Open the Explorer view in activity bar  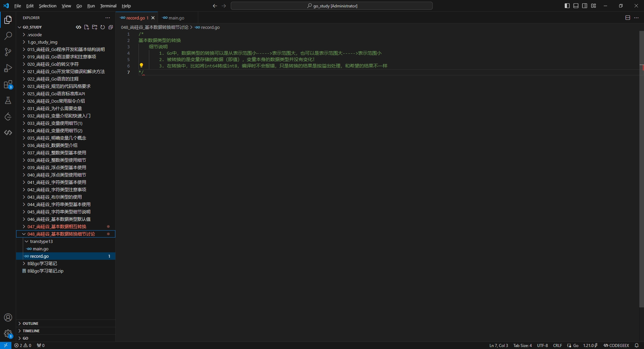pyautogui.click(x=8, y=20)
